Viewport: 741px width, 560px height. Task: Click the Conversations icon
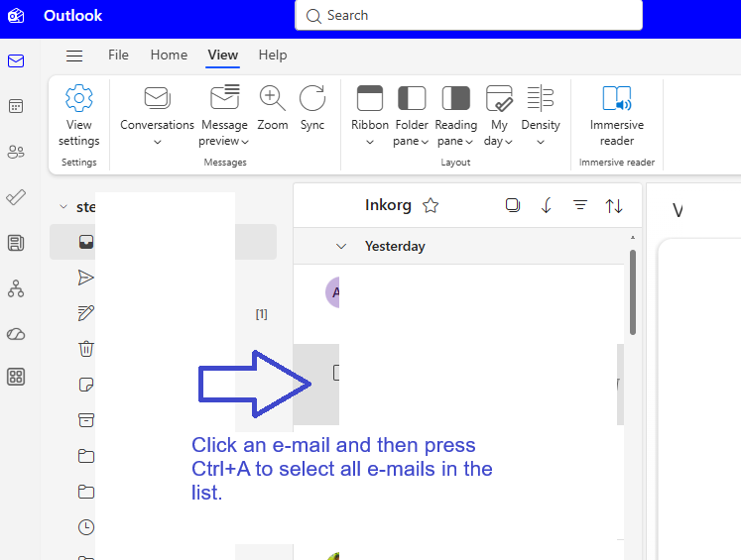(x=158, y=98)
